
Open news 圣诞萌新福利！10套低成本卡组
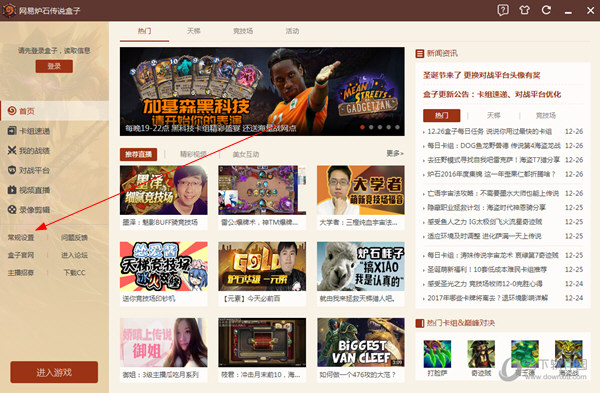click(x=487, y=269)
